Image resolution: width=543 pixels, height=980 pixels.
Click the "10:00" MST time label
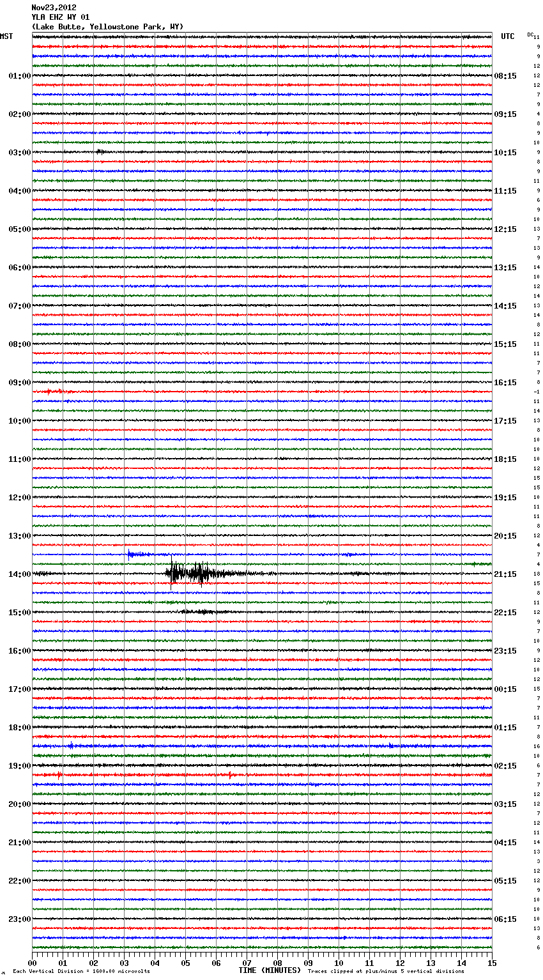tap(19, 421)
